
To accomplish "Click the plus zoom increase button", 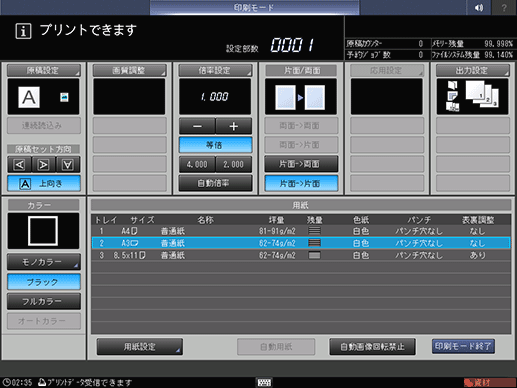I will 234,126.
